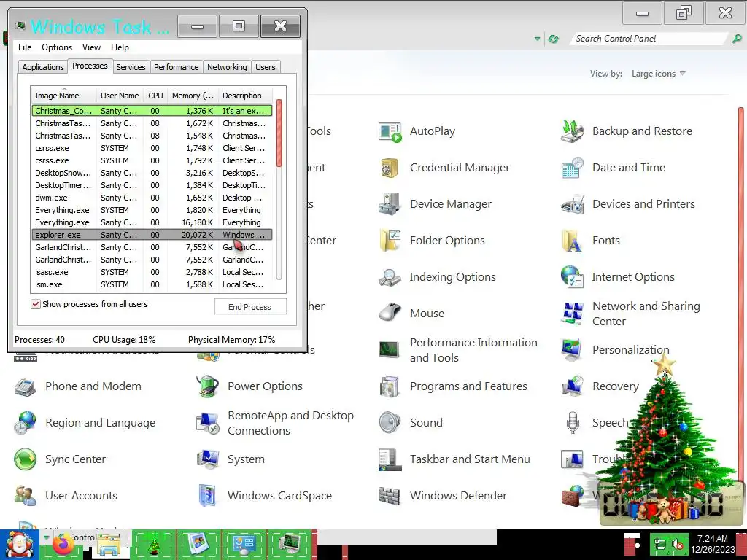Switch to the Users tab
Viewport: 747px width, 560px height.
266,67
